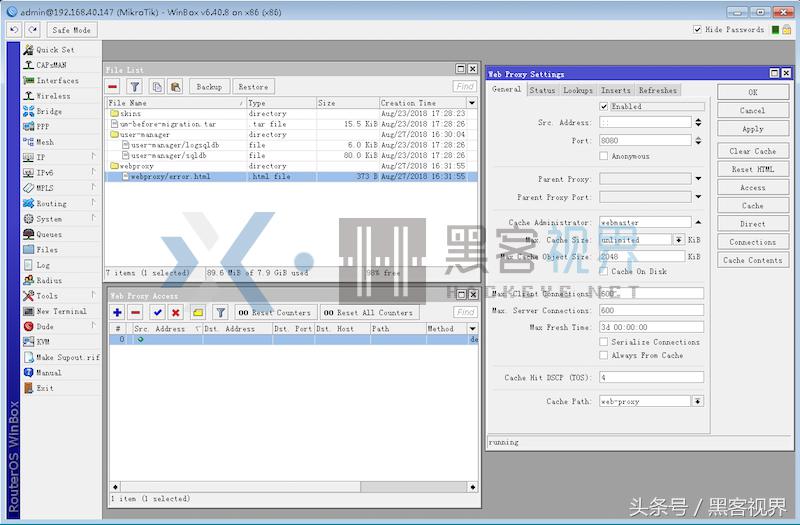Click Make Supout.rif entry
Image resolution: width=800 pixels, height=525 pixels.
click(x=67, y=357)
